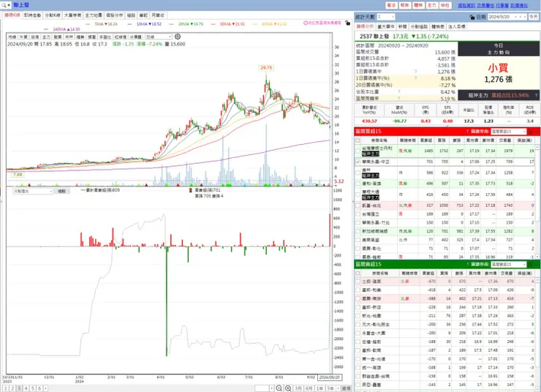Click the buy table scrollbar down arrow
The image size is (541, 392).
pyautogui.click(x=537, y=257)
